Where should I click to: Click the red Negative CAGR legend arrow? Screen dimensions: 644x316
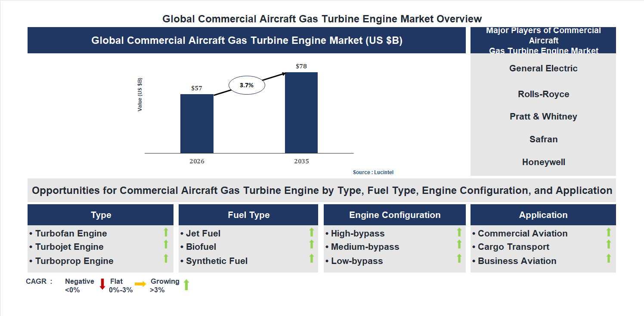coord(102,284)
